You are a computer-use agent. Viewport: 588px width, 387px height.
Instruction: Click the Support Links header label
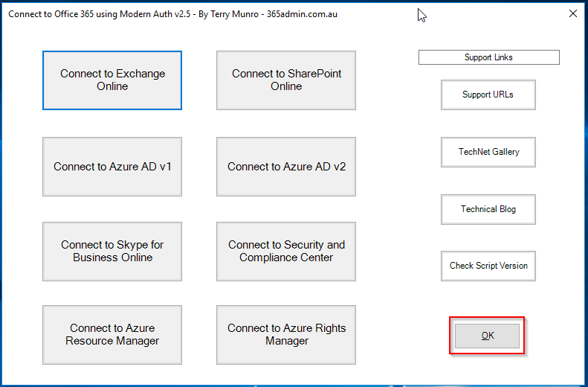[x=488, y=57]
